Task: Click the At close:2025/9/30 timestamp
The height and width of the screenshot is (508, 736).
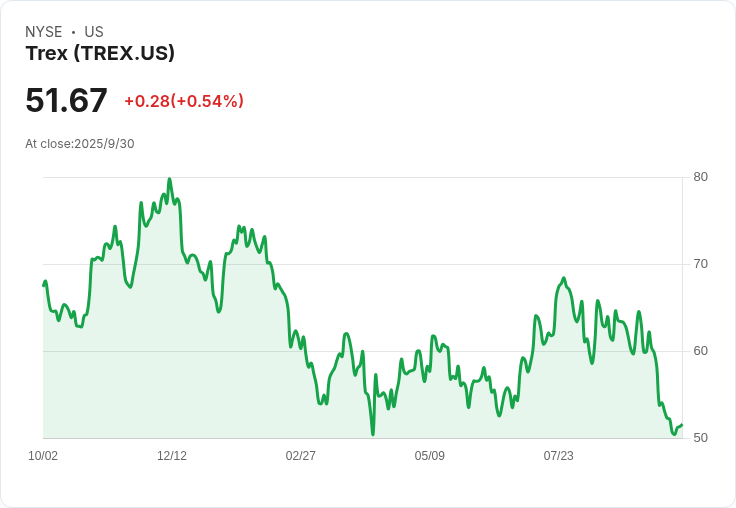Action: pos(80,144)
